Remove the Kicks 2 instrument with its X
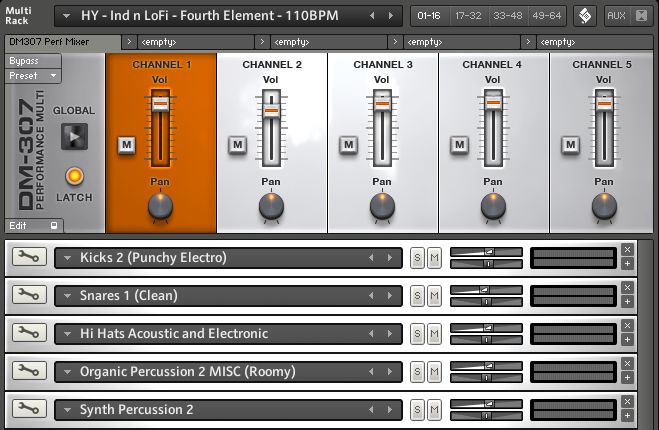 [627, 250]
